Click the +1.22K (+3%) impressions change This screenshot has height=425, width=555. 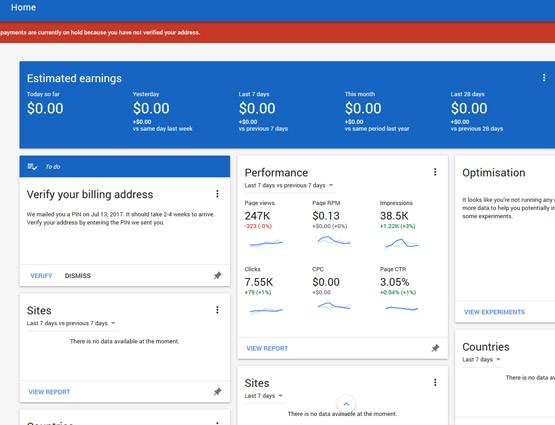pos(397,226)
